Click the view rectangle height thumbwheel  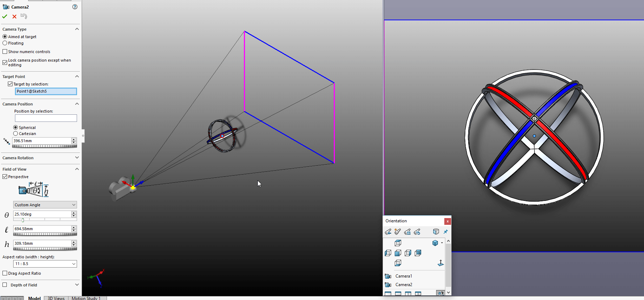(45, 249)
